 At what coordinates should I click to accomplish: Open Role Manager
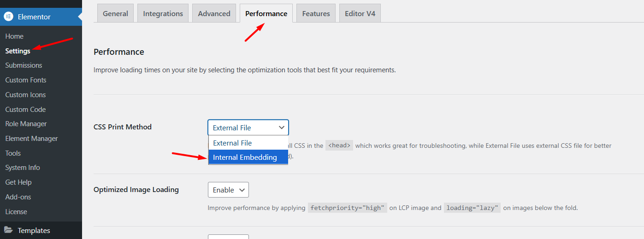[x=26, y=124]
